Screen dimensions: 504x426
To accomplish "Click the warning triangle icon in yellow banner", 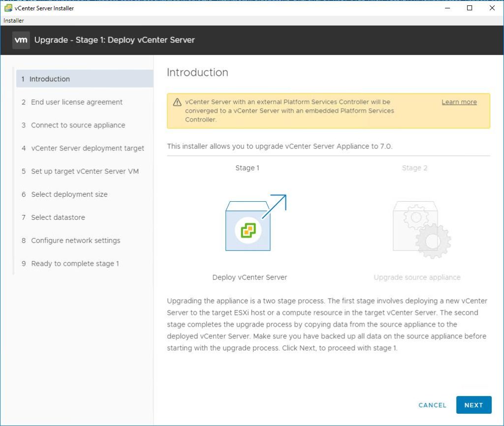I will coord(177,102).
